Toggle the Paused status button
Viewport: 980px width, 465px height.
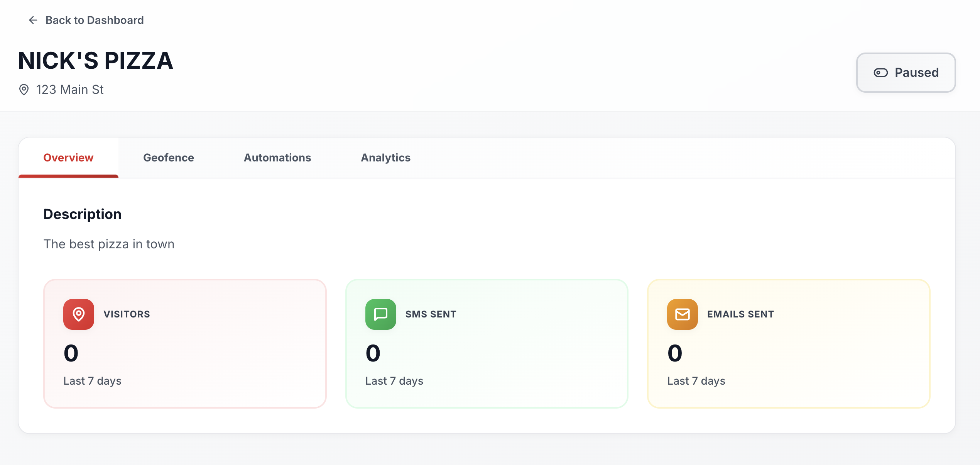click(x=906, y=73)
